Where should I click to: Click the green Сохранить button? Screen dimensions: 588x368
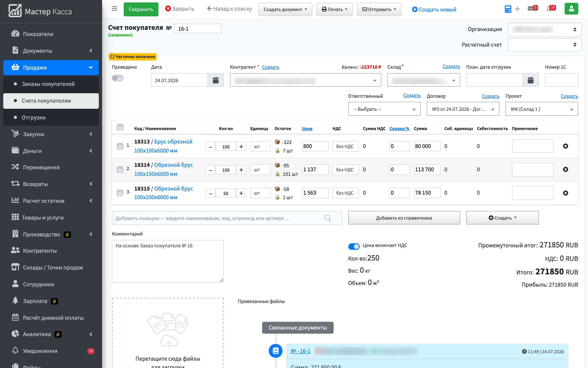141,9
